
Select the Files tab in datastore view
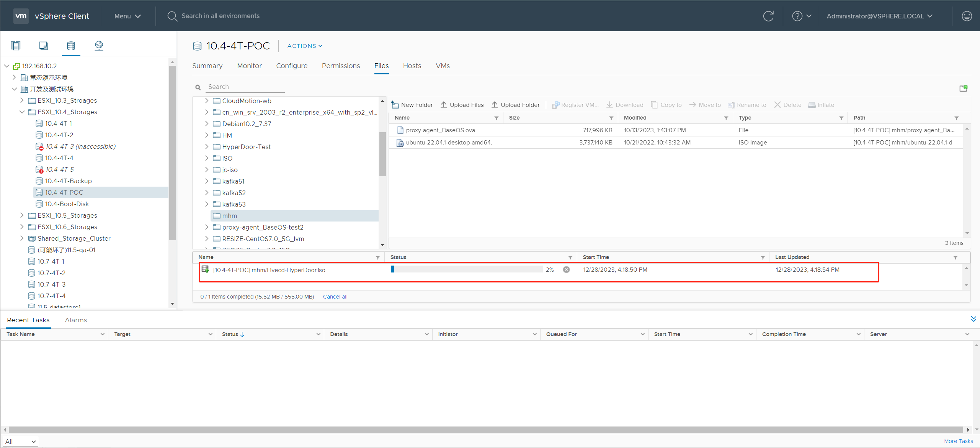point(381,66)
